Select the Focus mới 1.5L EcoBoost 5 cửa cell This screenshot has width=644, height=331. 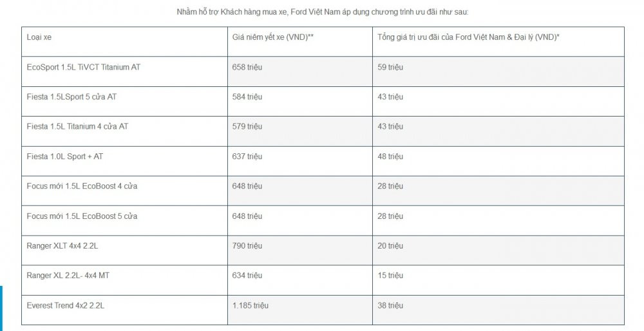point(82,216)
